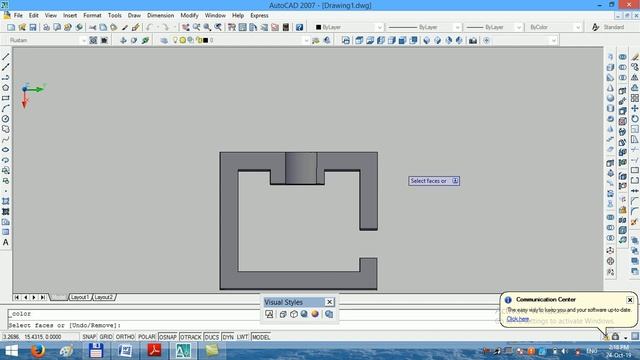Toggle DUCS in status bar
The height and width of the screenshot is (360, 640).
tap(211, 337)
